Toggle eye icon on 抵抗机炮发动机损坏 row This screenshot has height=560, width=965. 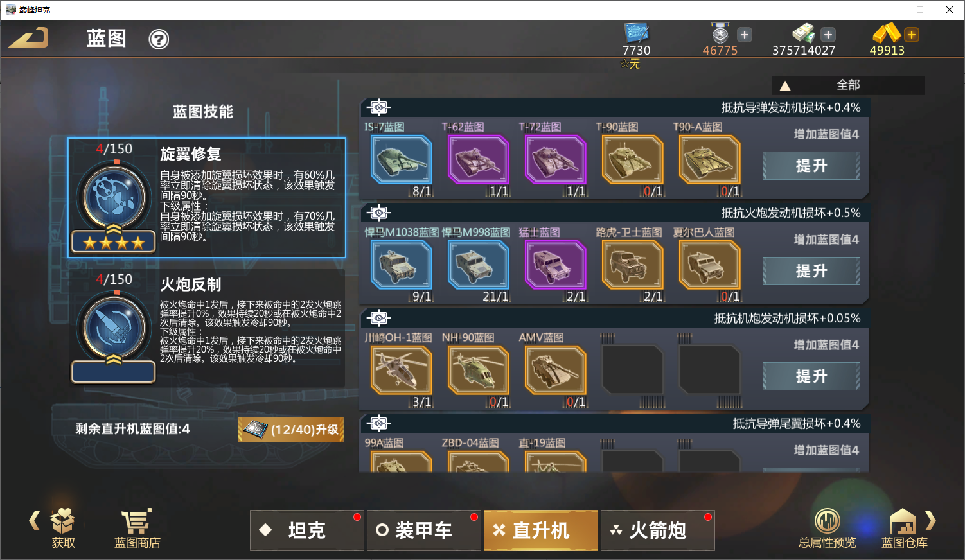click(x=379, y=318)
